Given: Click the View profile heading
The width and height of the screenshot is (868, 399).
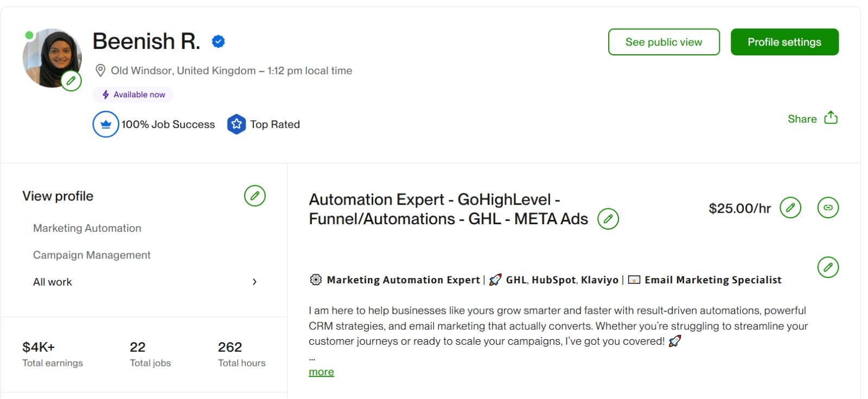Looking at the screenshot, I should 58,196.
